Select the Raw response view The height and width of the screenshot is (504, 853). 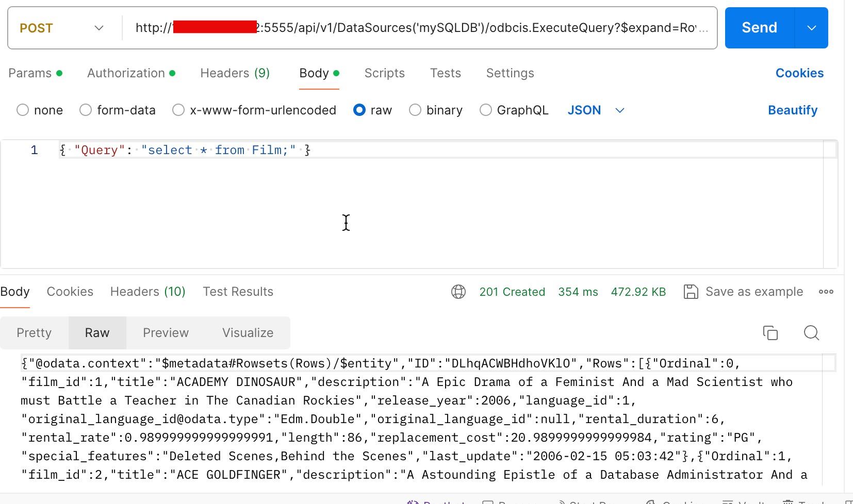pyautogui.click(x=97, y=333)
